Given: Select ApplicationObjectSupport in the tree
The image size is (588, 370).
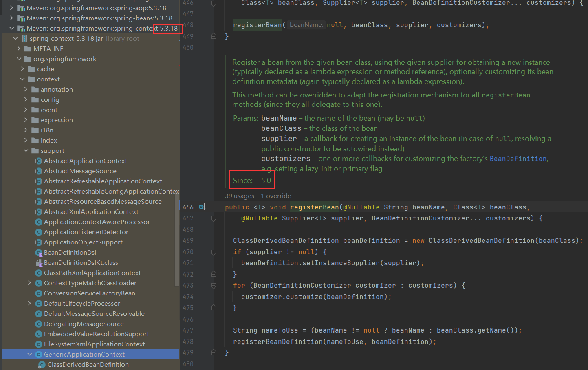Looking at the screenshot, I should pyautogui.click(x=83, y=242).
